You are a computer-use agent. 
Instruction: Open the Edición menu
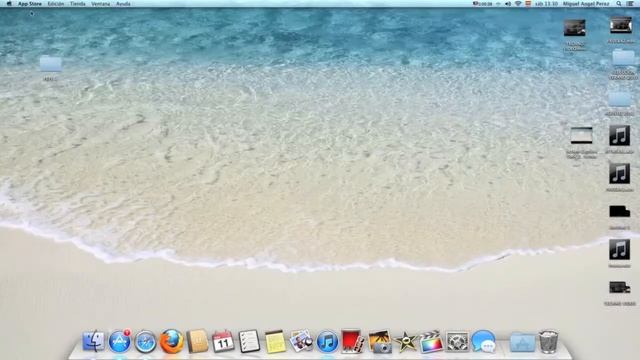point(56,4)
